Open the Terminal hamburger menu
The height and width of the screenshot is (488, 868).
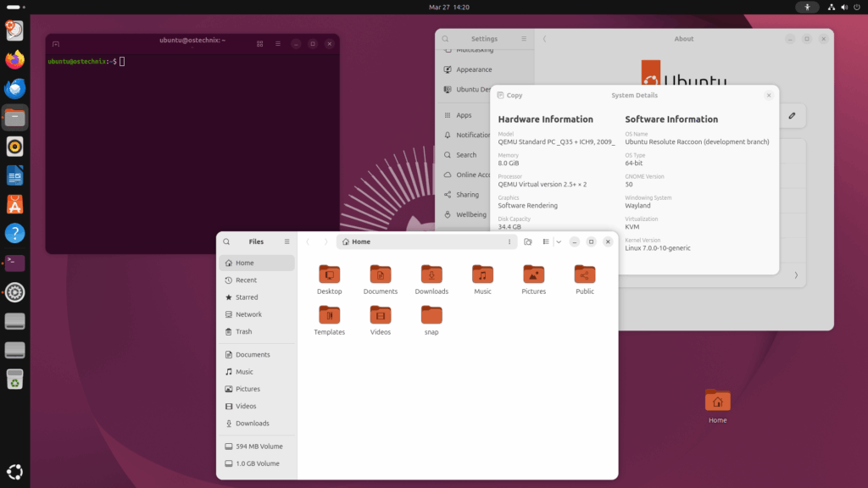278,44
